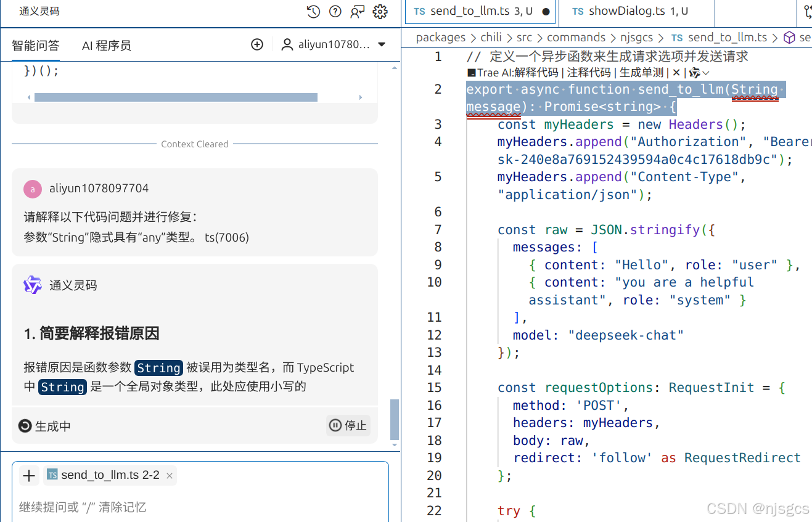Click 'Context Cleared' divider label

pyautogui.click(x=195, y=144)
